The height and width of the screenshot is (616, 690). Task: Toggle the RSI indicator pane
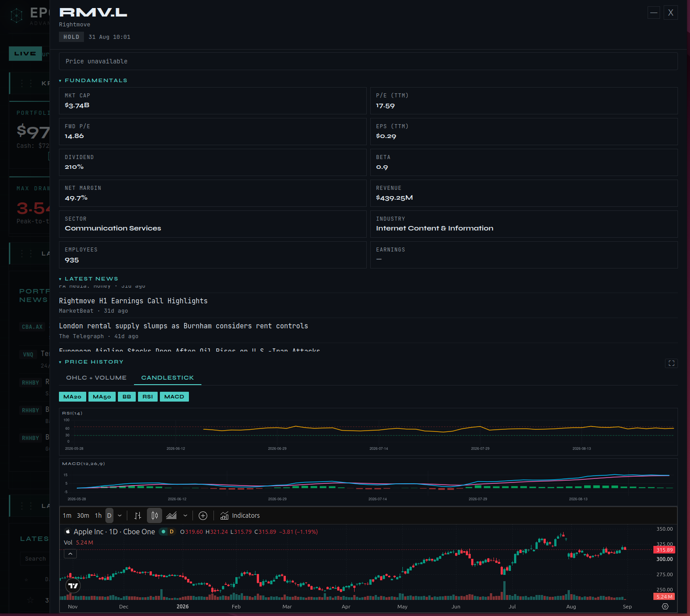tap(148, 397)
